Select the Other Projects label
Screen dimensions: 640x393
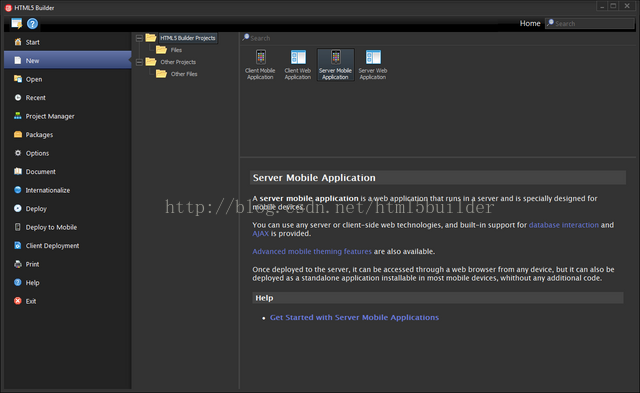click(178, 62)
